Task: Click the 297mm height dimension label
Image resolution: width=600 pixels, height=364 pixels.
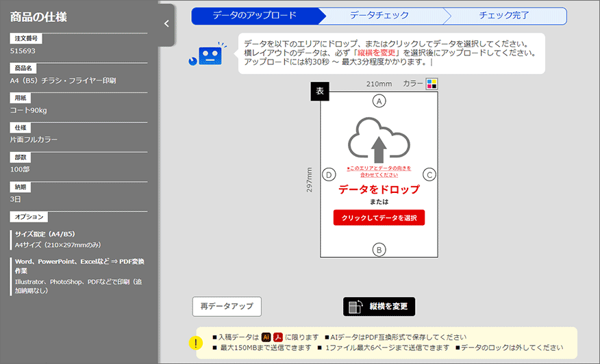Action: (x=310, y=180)
